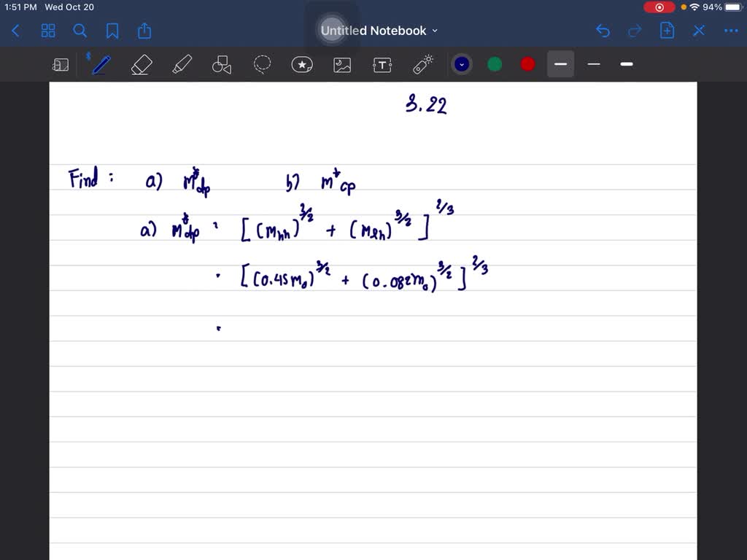This screenshot has height=560, width=747.
Task: Select the Shapes tool
Action: 221,66
